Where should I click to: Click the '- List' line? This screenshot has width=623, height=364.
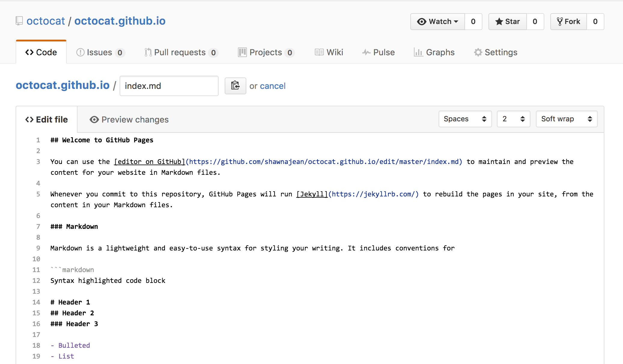62,356
